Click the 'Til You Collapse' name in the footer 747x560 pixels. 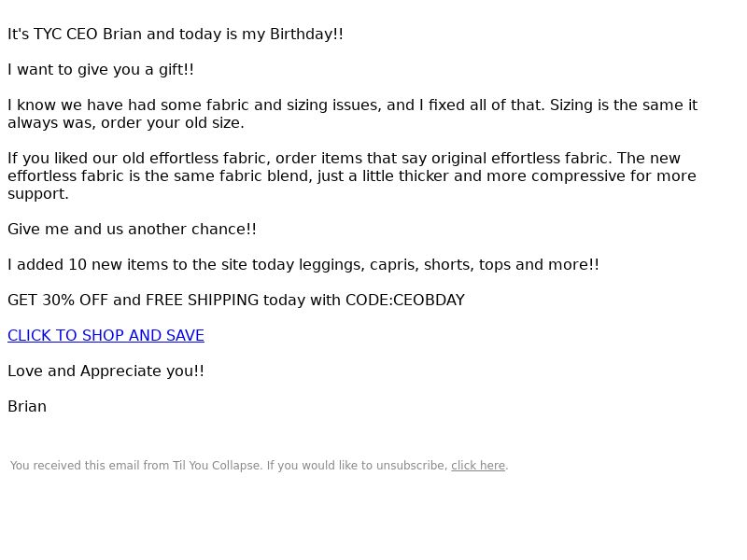[x=218, y=465]
